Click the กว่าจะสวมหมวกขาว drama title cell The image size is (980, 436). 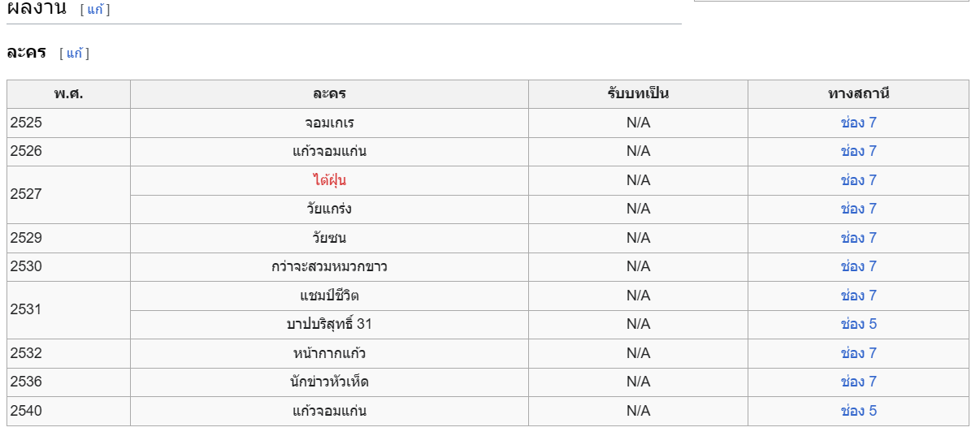click(329, 266)
